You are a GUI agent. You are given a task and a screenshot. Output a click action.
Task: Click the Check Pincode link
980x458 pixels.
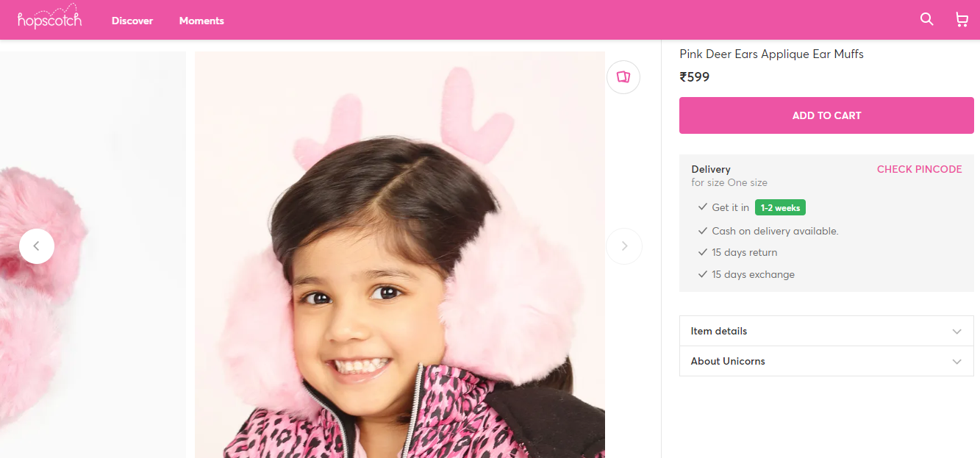pos(919,169)
